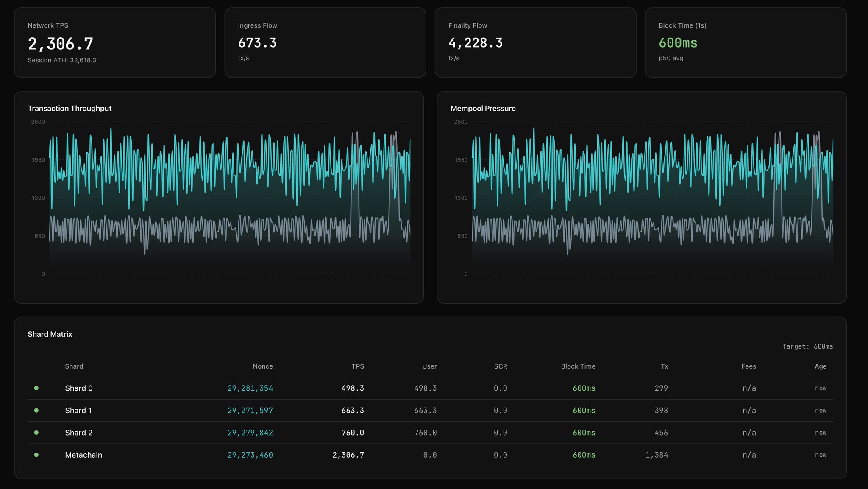This screenshot has height=489, width=868.
Task: Open the Metachain nonce 29,273,460
Action: (x=250, y=455)
